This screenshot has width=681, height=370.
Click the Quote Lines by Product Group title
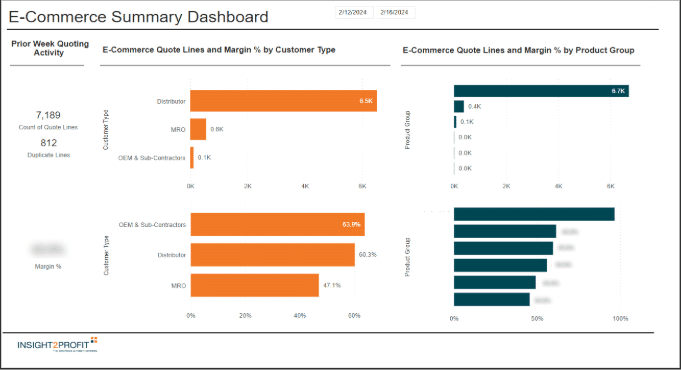[519, 50]
